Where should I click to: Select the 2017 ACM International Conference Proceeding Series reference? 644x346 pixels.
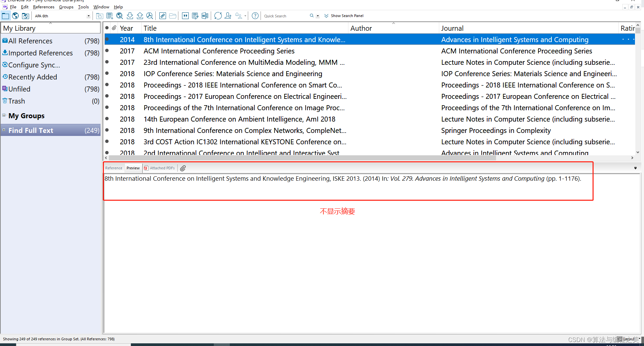tap(369, 51)
